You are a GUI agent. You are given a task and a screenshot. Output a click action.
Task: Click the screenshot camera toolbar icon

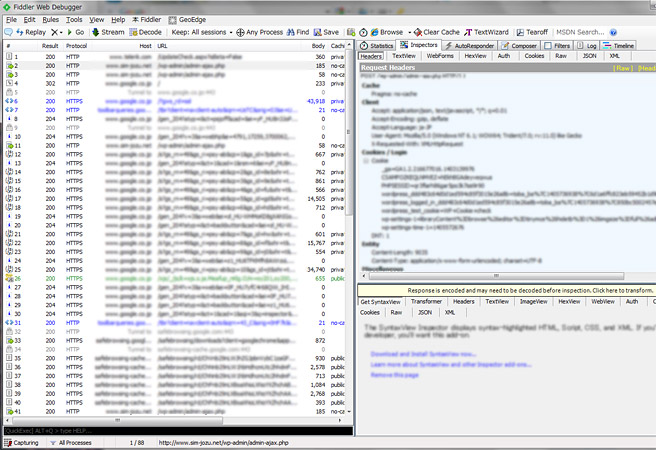pyautogui.click(x=351, y=32)
